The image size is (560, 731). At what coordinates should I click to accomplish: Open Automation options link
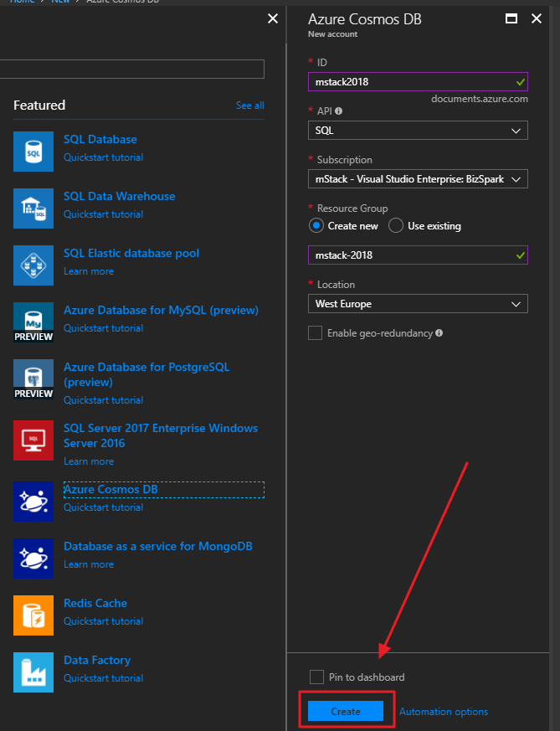click(x=444, y=712)
